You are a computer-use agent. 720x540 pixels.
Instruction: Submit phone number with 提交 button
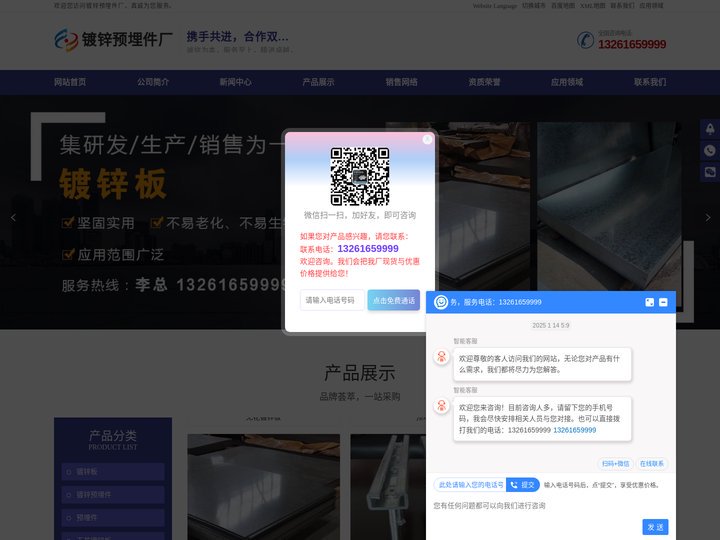523,484
